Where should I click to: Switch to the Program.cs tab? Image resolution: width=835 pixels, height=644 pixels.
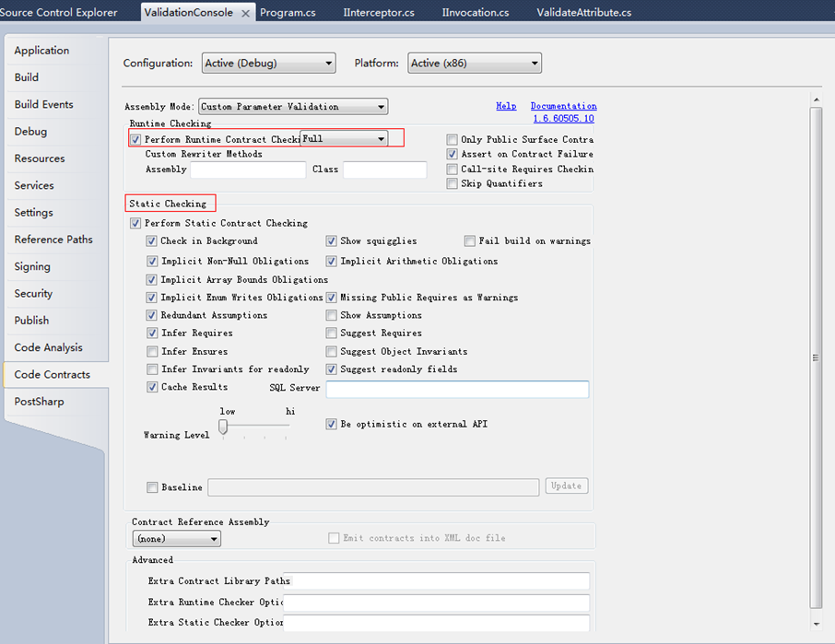(288, 13)
